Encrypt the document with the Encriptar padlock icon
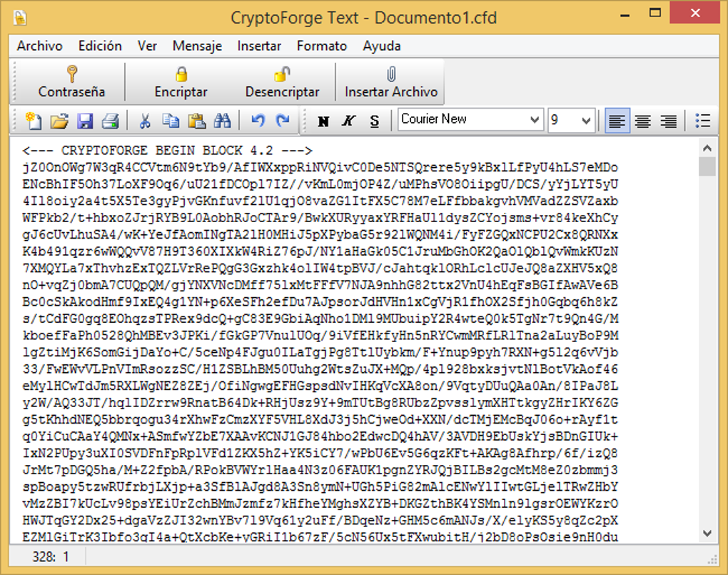 click(x=181, y=81)
